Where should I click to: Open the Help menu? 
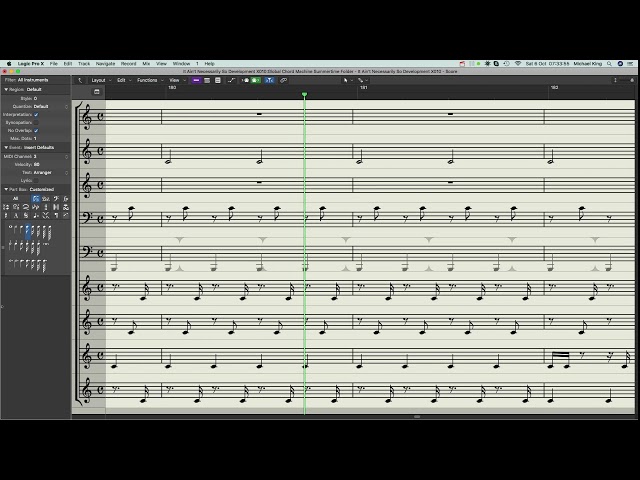click(209, 64)
